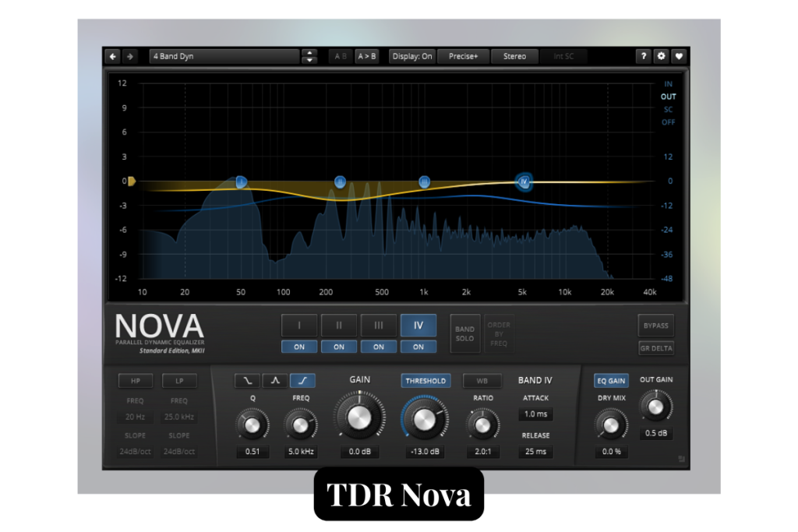Toggle band I ON switch
The height and width of the screenshot is (532, 798).
coord(299,347)
